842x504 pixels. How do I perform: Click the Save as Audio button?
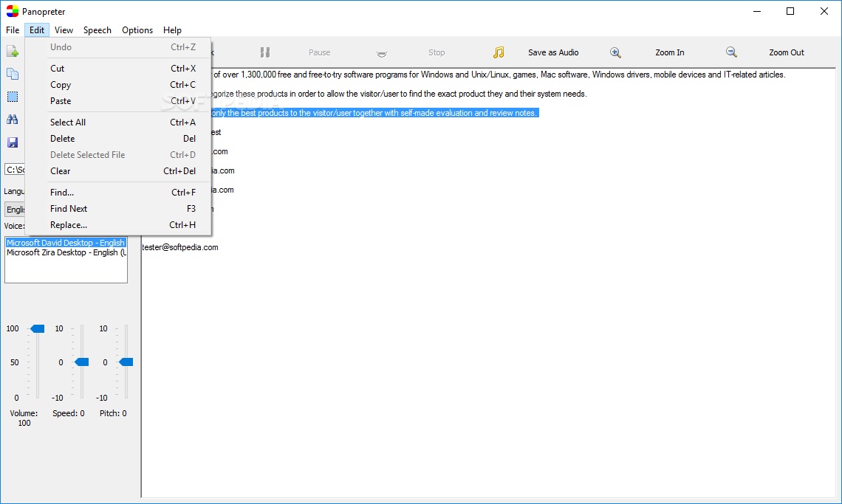tap(553, 52)
